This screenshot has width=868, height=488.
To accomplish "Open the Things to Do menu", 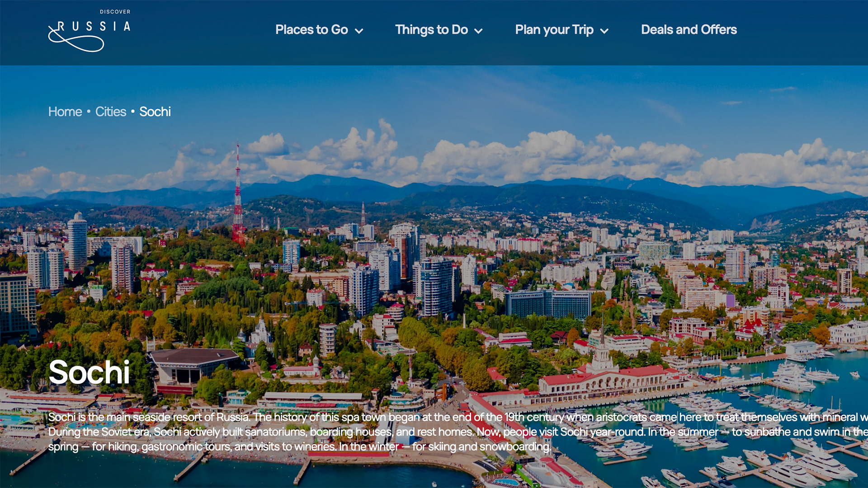I will [x=431, y=30].
